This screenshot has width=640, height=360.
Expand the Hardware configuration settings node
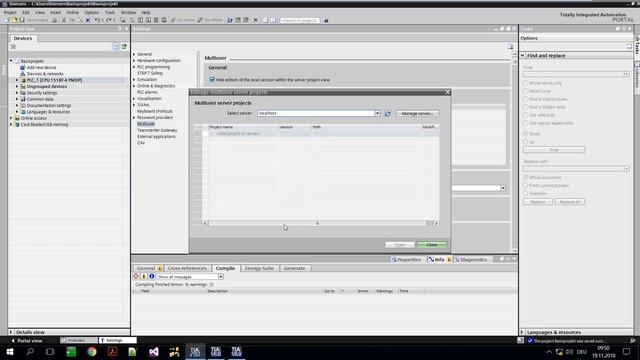pyautogui.click(x=134, y=60)
